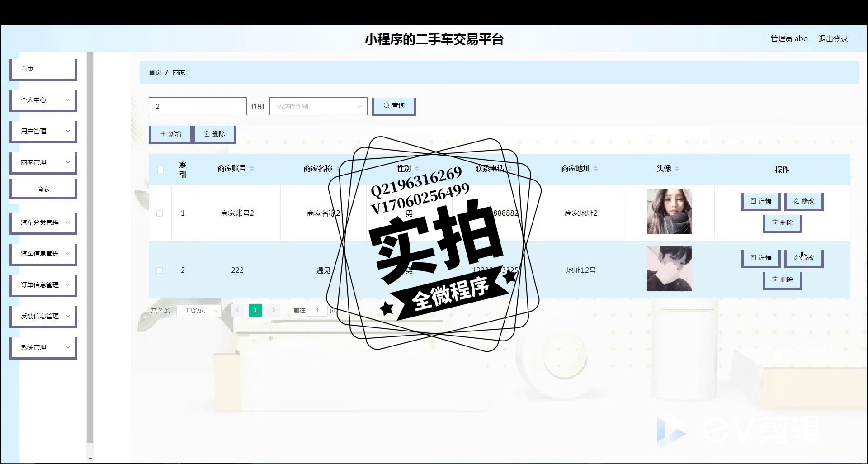The height and width of the screenshot is (464, 868).
Task: Expand the 汽车信息管理 menu
Action: pos(43,254)
